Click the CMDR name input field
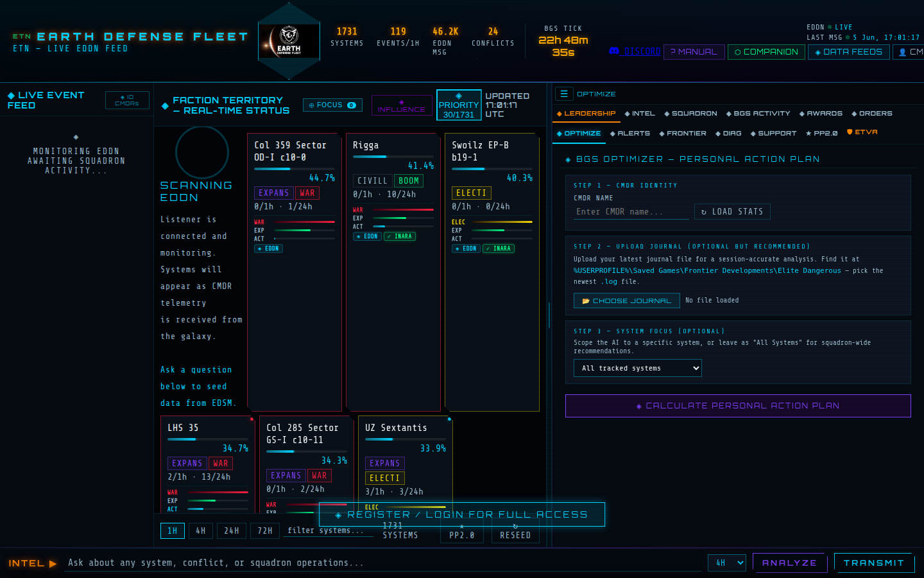924x578 pixels. click(631, 212)
